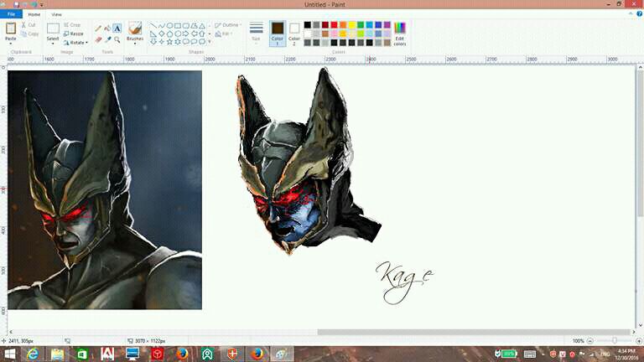Select the Magnifier tool
The width and height of the screenshot is (644, 362).
coord(117,39)
